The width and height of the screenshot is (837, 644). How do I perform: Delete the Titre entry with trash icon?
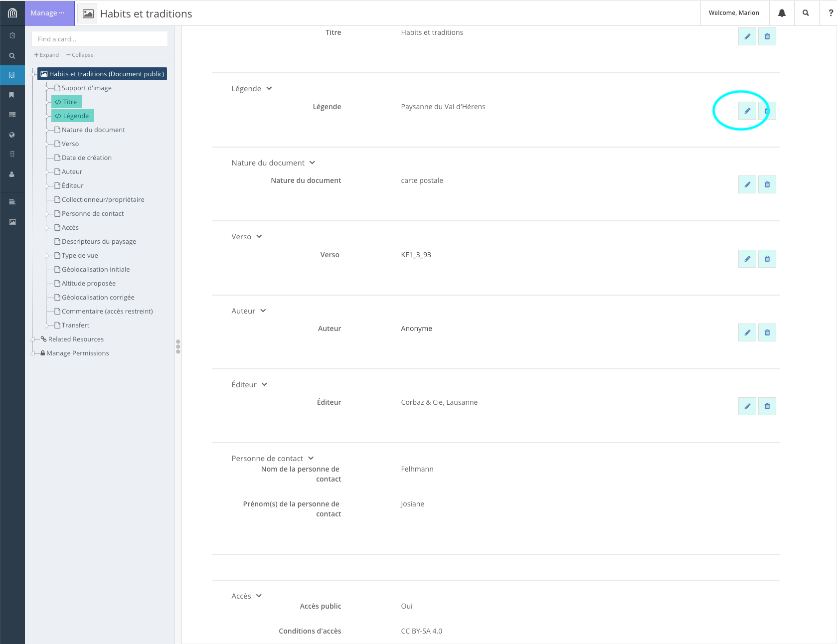pyautogui.click(x=767, y=36)
